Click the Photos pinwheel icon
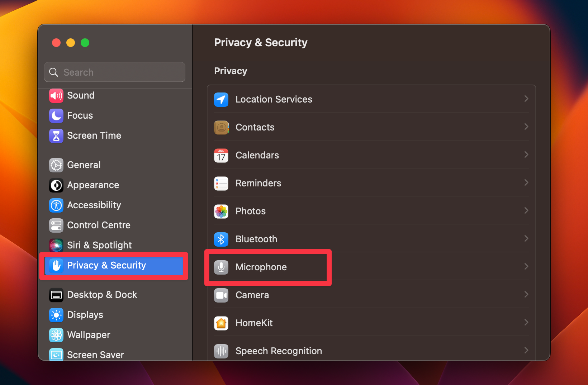 click(x=221, y=211)
